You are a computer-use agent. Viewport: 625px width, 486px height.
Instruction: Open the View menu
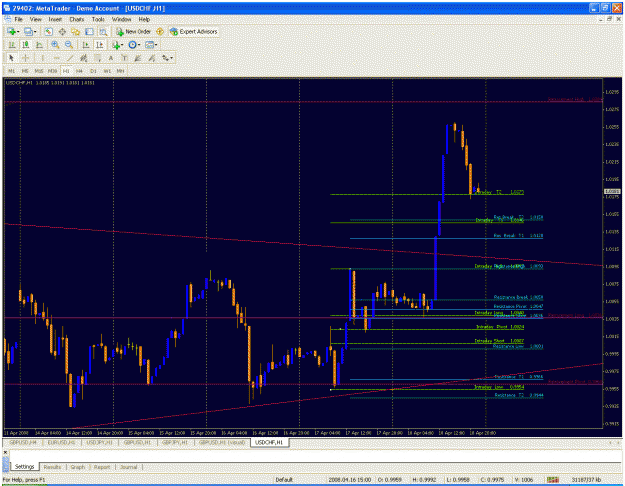click(x=35, y=19)
